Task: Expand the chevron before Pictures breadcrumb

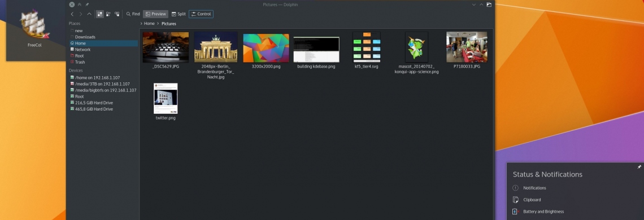Action: pyautogui.click(x=158, y=23)
